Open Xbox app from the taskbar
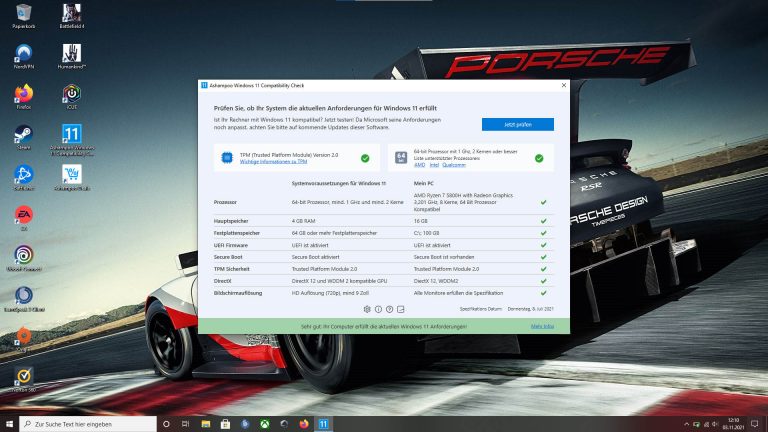Viewport: 768px width, 432px height. pos(265,423)
